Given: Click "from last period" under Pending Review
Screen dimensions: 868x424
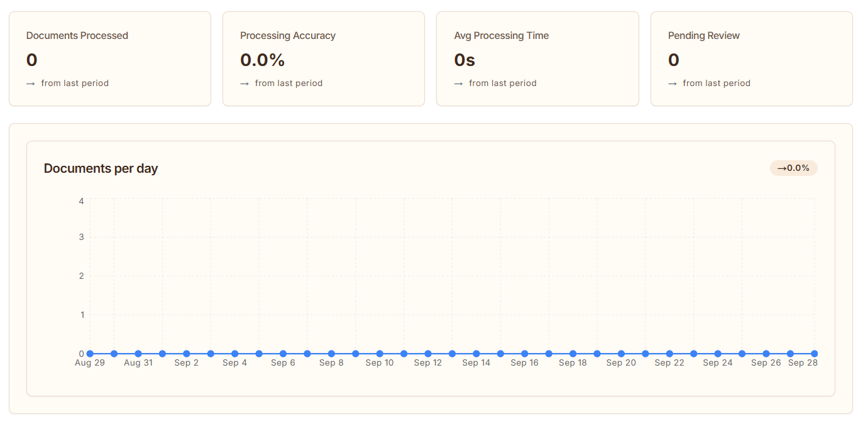Looking at the screenshot, I should tap(717, 84).
